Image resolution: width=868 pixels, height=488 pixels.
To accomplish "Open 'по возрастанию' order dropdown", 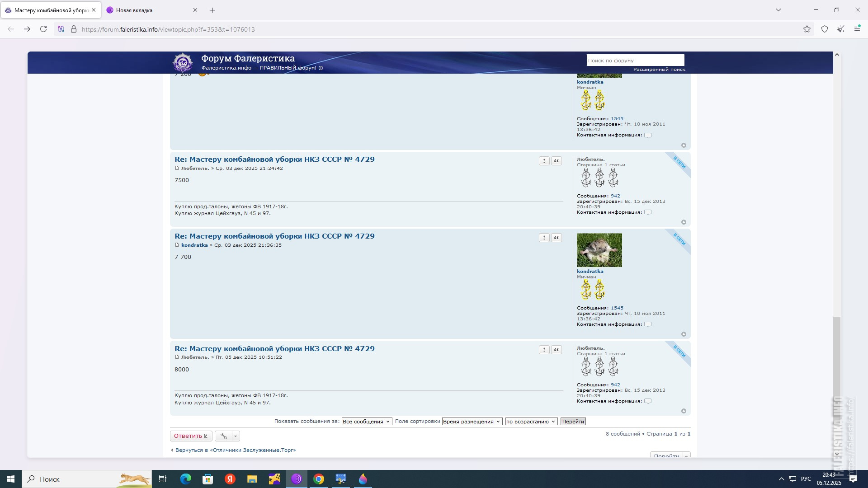I will [x=531, y=422].
